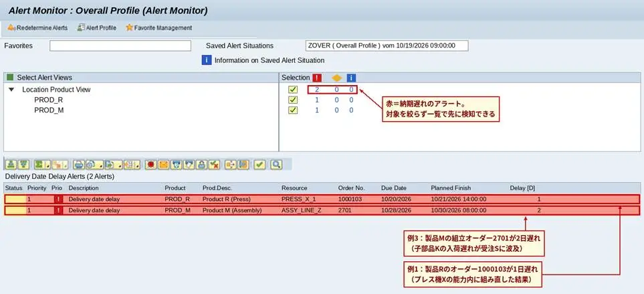Click red priority icon in PROD_M alert row
The height and width of the screenshot is (294, 644).
click(59, 210)
